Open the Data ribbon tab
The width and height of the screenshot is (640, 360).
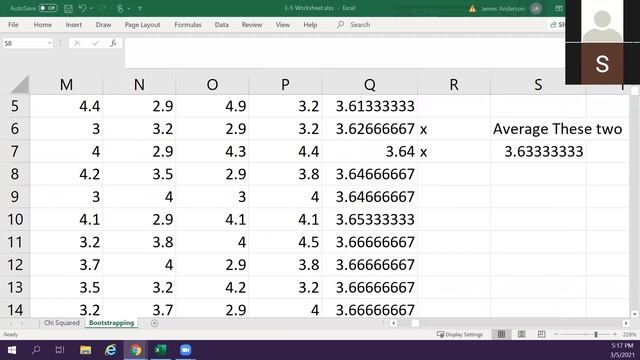pyautogui.click(x=222, y=25)
